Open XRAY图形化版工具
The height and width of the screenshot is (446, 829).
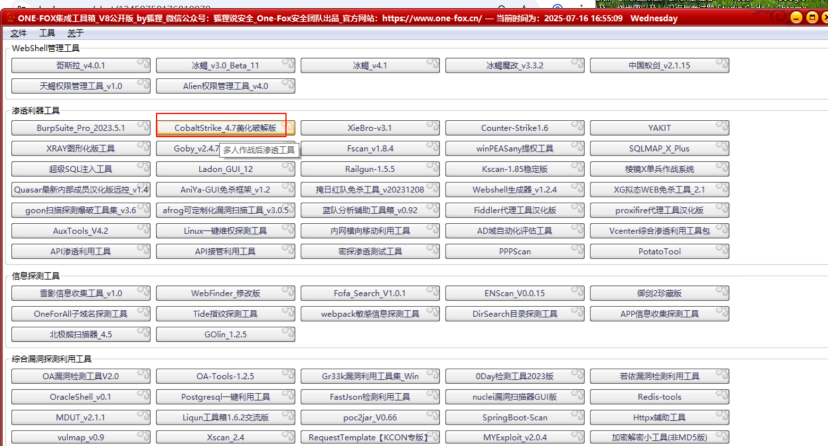pos(81,148)
